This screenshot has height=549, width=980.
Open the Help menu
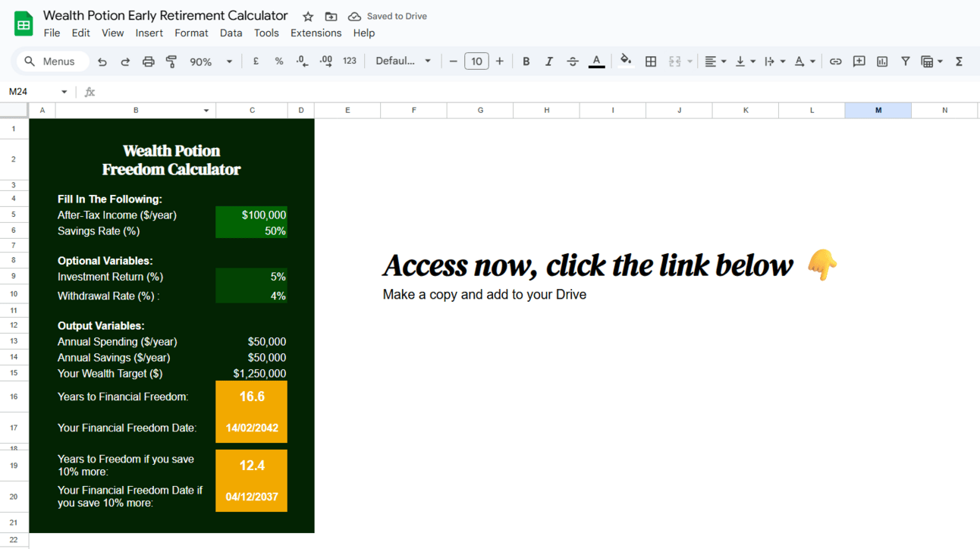point(364,33)
